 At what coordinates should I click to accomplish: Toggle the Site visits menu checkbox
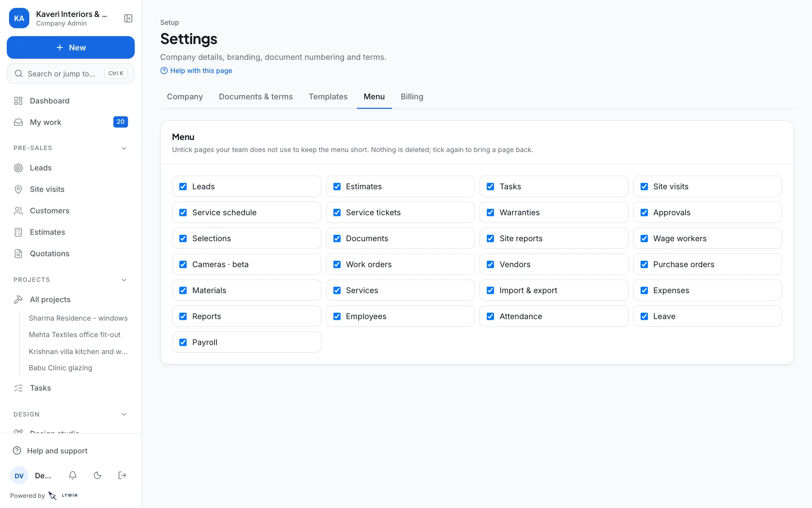coord(644,187)
